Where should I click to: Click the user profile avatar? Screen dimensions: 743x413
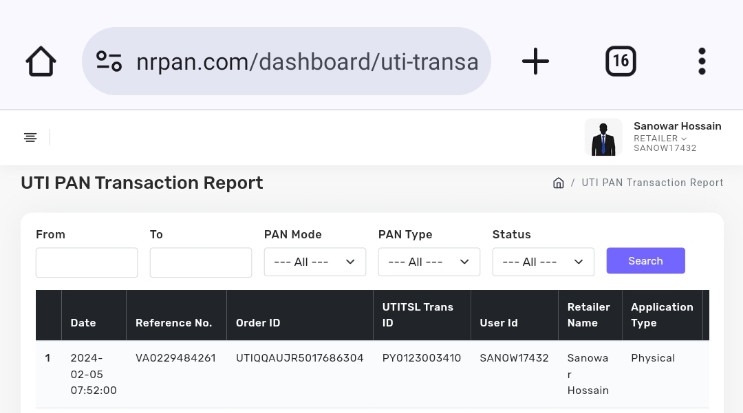603,138
